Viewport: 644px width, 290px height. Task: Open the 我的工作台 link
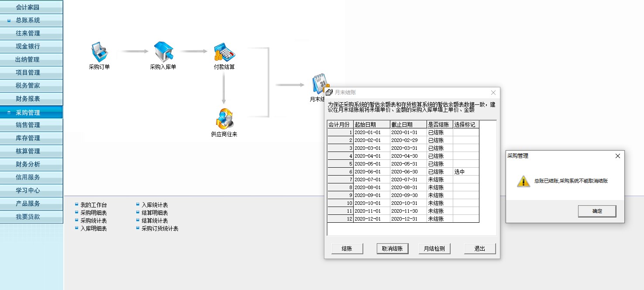tap(93, 205)
